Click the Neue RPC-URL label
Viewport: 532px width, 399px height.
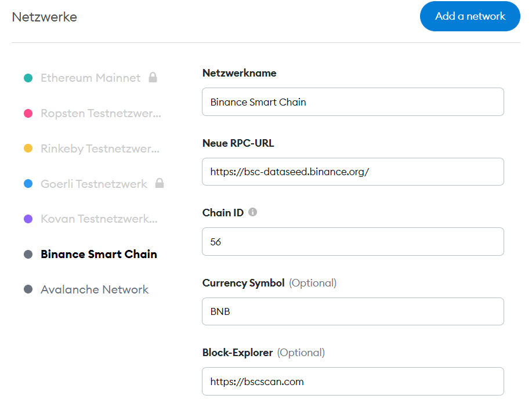point(238,143)
